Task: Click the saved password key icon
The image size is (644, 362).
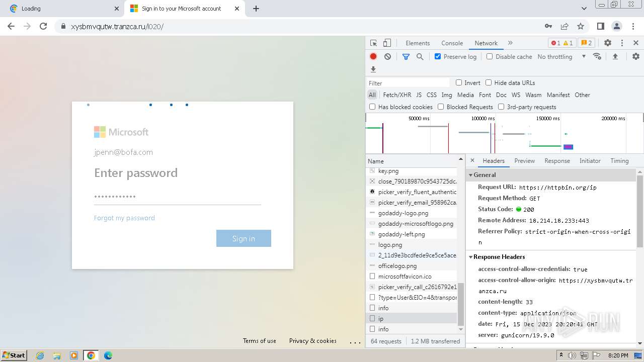Action: (548, 26)
